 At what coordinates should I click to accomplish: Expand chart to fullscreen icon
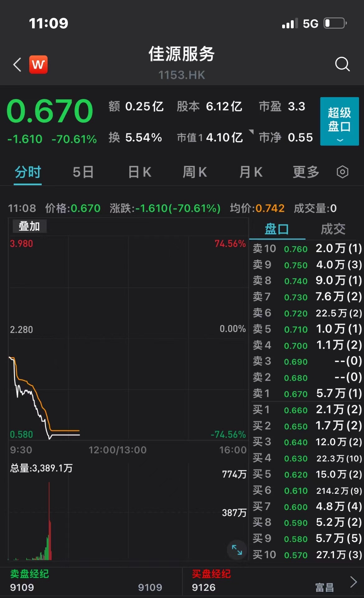coord(237,550)
